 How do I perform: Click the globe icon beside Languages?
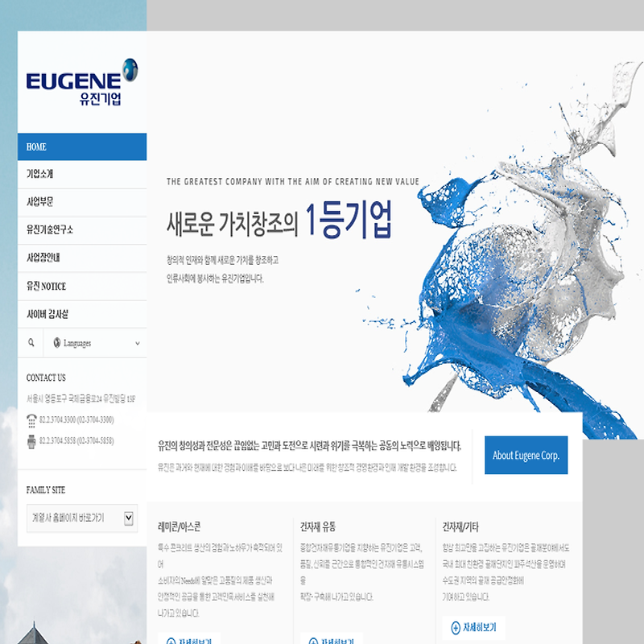point(57,343)
